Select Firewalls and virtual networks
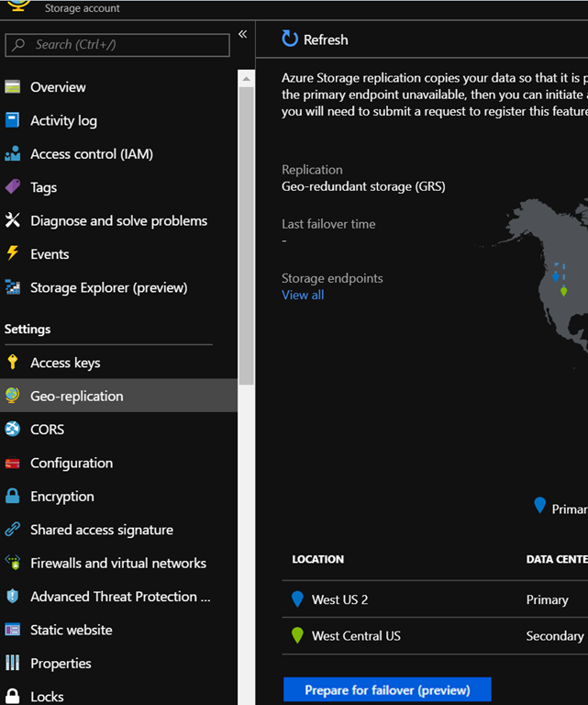Image resolution: width=588 pixels, height=705 pixels. click(117, 563)
